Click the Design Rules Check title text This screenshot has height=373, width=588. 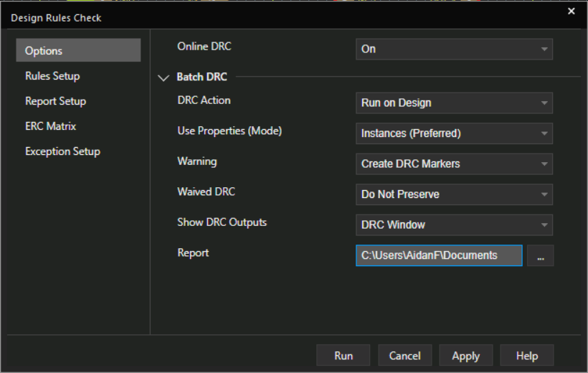coord(56,18)
